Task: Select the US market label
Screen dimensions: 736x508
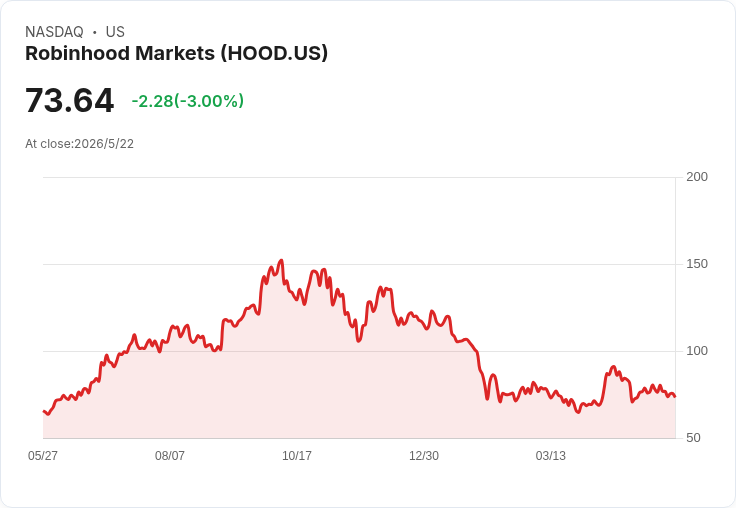Action: tap(115, 32)
